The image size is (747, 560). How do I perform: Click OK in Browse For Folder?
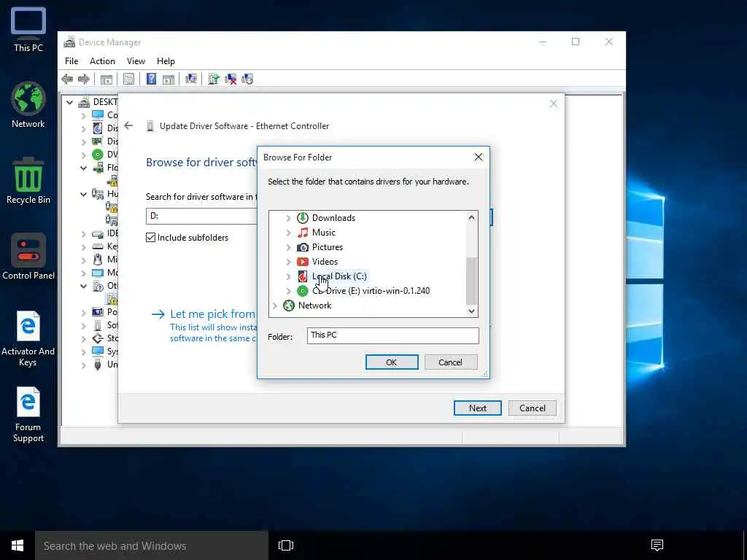pyautogui.click(x=392, y=362)
